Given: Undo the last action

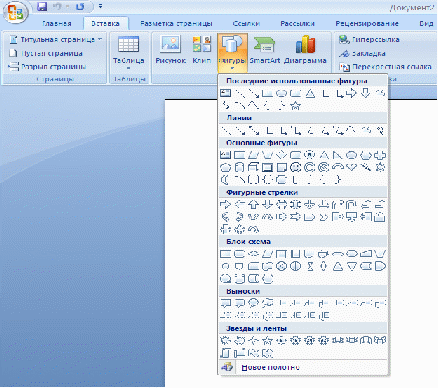Looking at the screenshot, I should [57, 6].
